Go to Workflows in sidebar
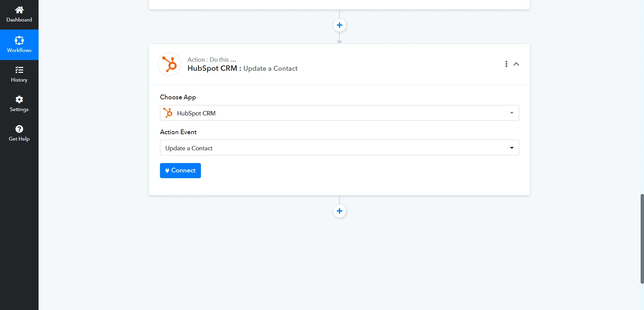This screenshot has height=310, width=644. click(19, 45)
